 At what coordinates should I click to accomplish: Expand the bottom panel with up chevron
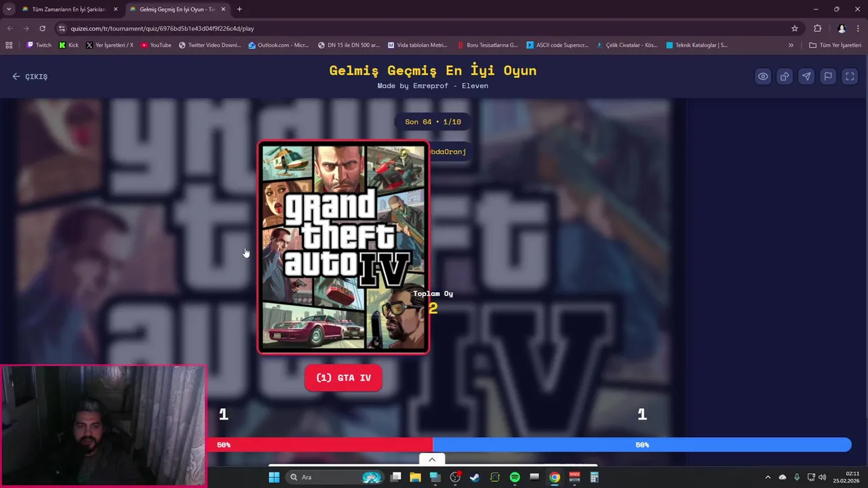[432, 460]
